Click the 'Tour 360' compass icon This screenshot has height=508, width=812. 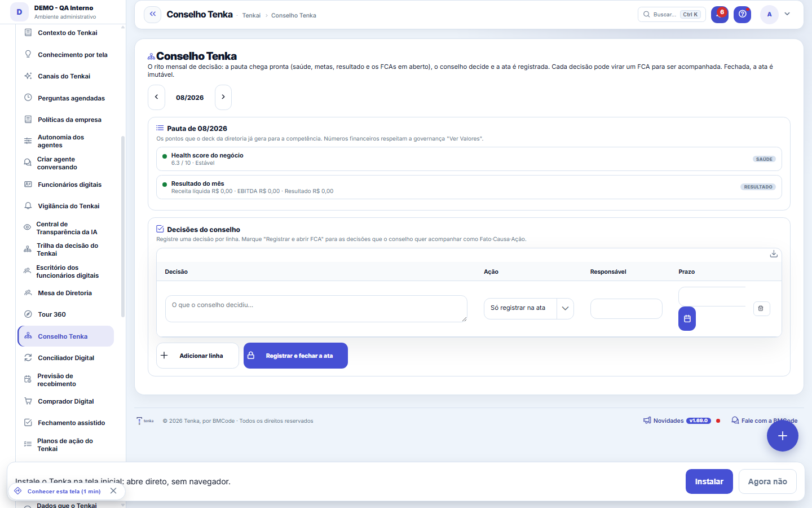pyautogui.click(x=28, y=314)
